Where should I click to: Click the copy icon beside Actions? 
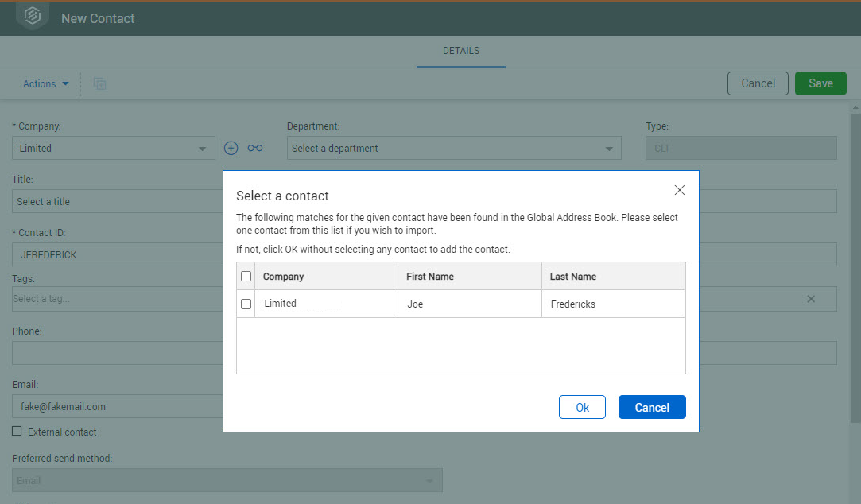[99, 83]
